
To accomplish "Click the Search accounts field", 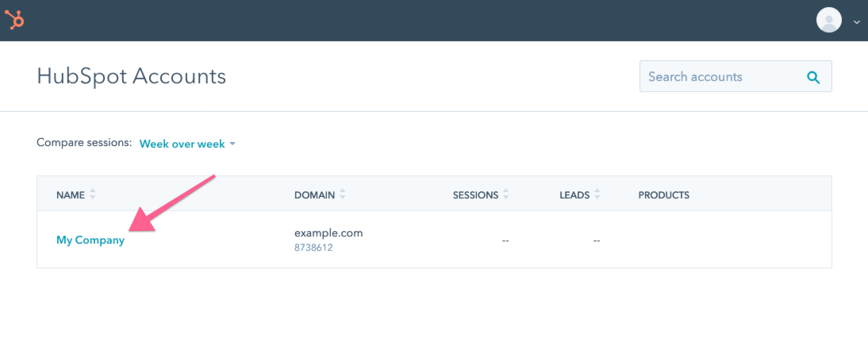I will [x=735, y=76].
